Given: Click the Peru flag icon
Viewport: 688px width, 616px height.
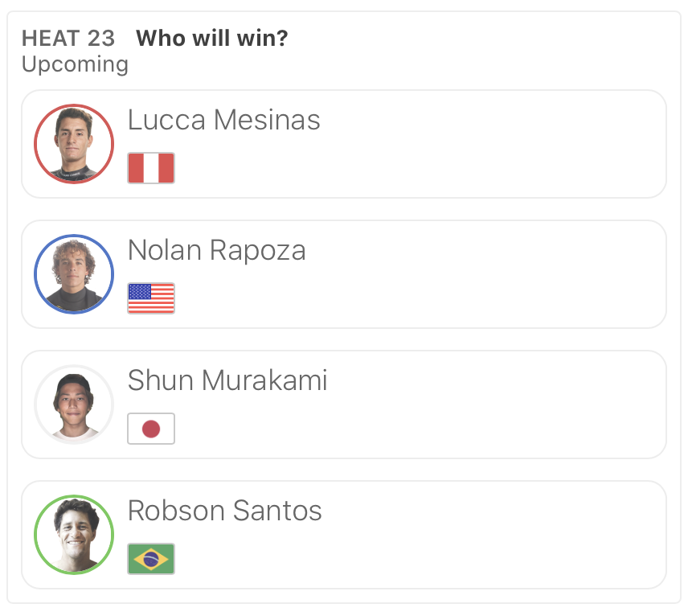Looking at the screenshot, I should click(151, 168).
